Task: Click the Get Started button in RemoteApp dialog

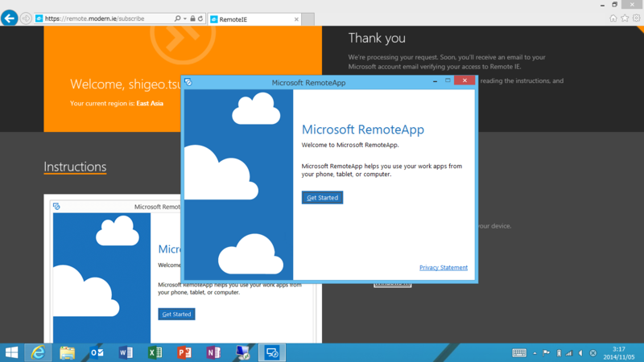Action: (x=322, y=197)
